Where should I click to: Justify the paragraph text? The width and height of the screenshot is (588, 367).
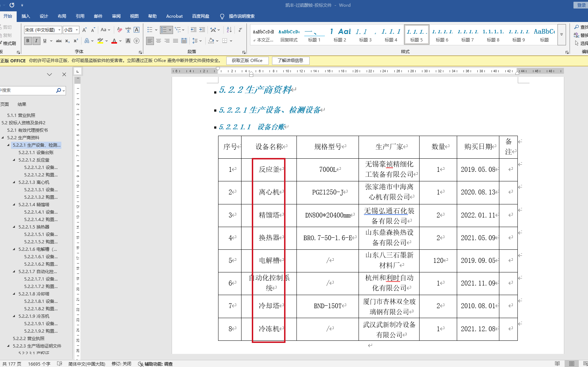[176, 41]
